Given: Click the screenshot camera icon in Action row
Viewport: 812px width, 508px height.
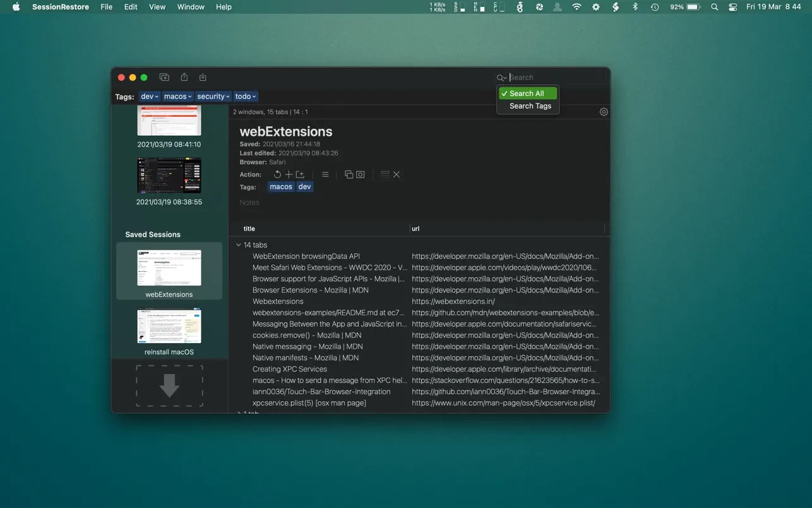Looking at the screenshot, I should pos(361,174).
